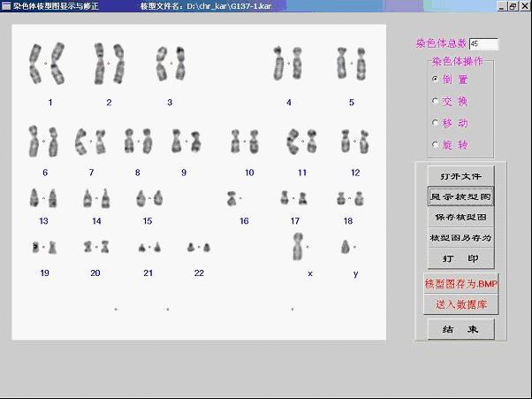Click the 保存核型图 (save karyotype) button

click(460, 218)
